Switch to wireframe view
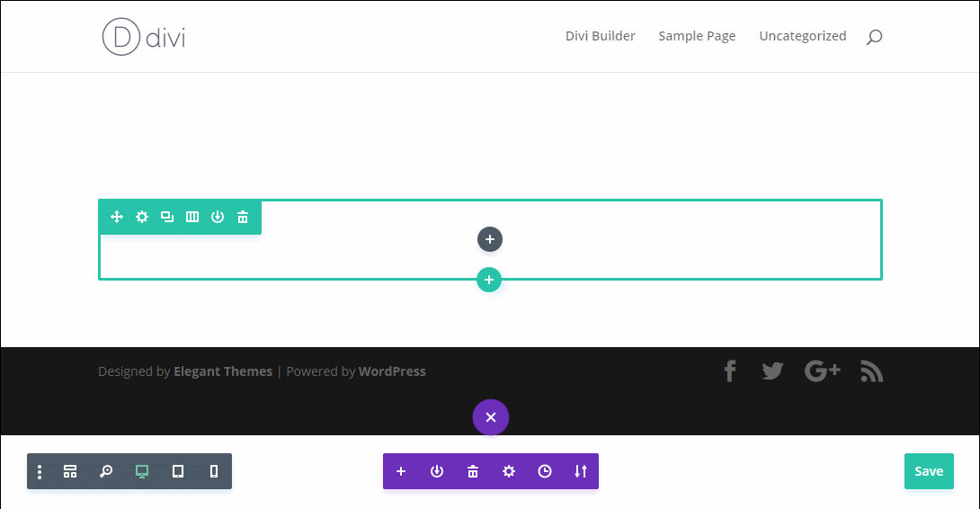The image size is (980, 509). point(70,471)
